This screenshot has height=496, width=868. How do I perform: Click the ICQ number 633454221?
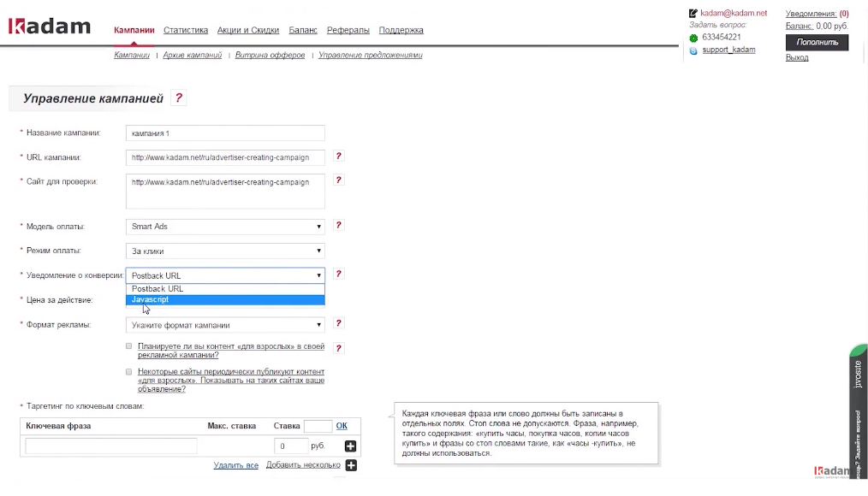coord(722,37)
